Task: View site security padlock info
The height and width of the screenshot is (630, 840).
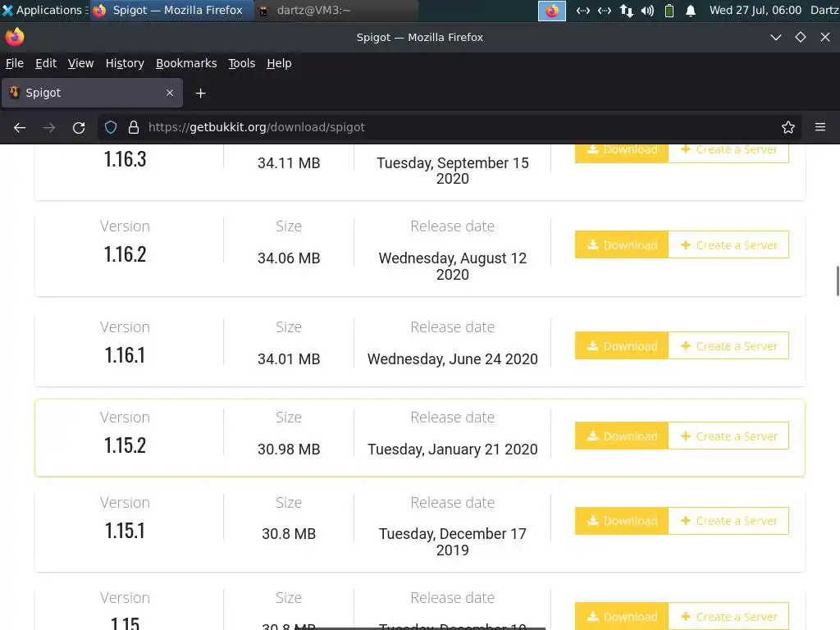Action: coord(134,127)
